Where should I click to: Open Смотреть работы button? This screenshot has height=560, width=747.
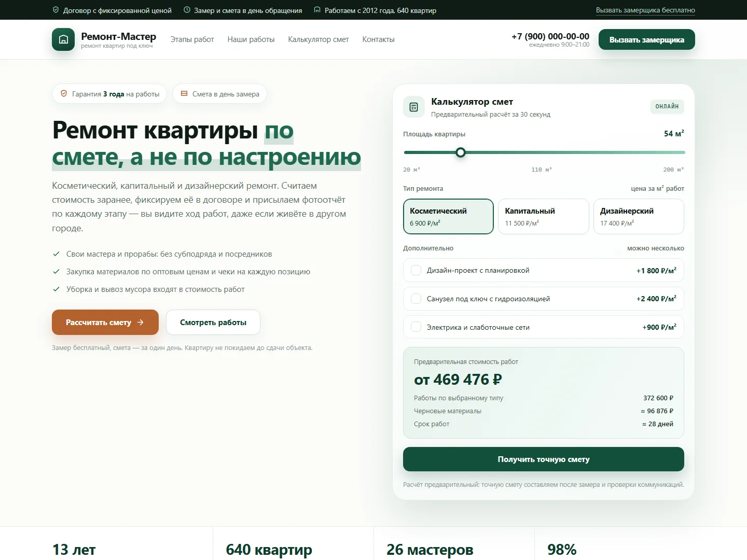tap(213, 323)
